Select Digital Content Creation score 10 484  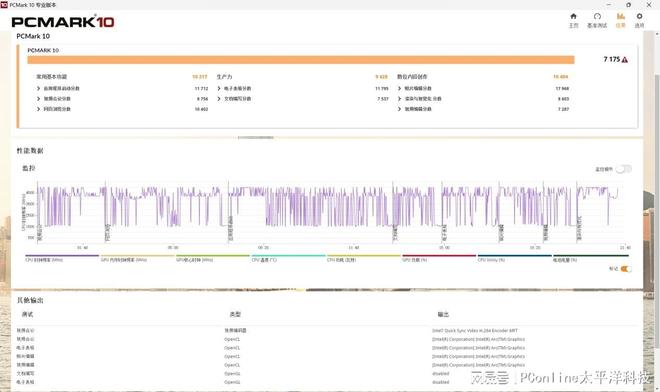561,77
